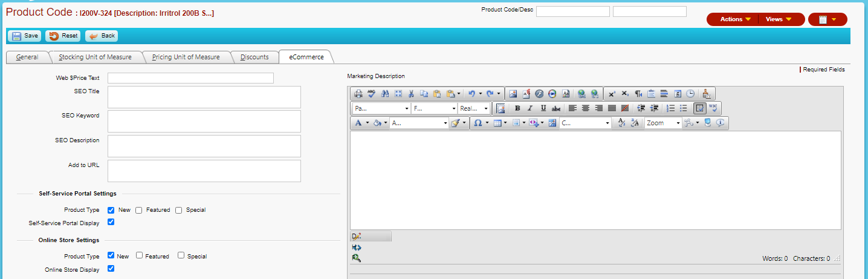This screenshot has height=279, width=868.
Task: Switch editor to Design mode icon
Action: pos(355,236)
